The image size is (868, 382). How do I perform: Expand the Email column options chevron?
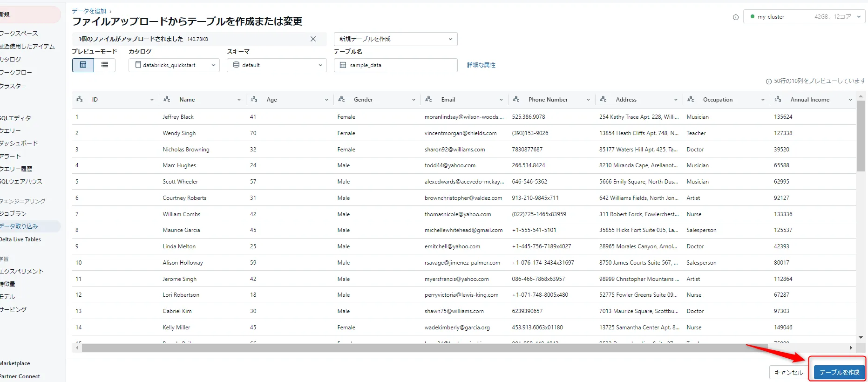(x=501, y=100)
